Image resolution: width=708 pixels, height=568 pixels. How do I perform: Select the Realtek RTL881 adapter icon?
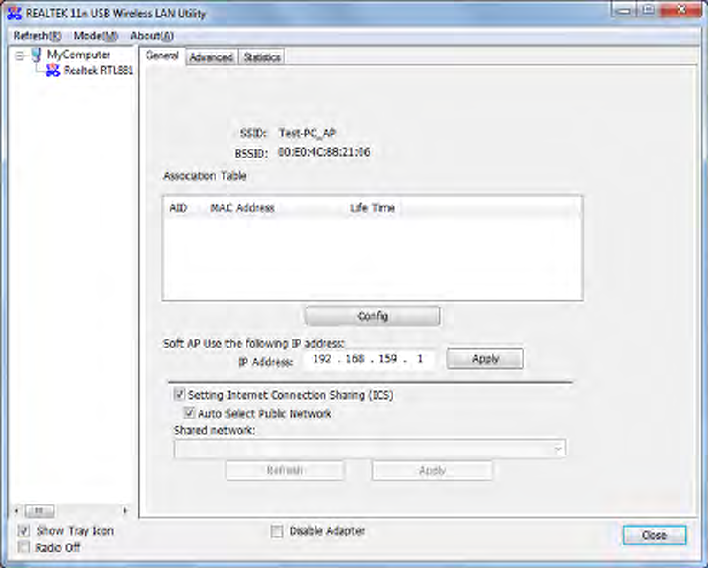[53, 70]
